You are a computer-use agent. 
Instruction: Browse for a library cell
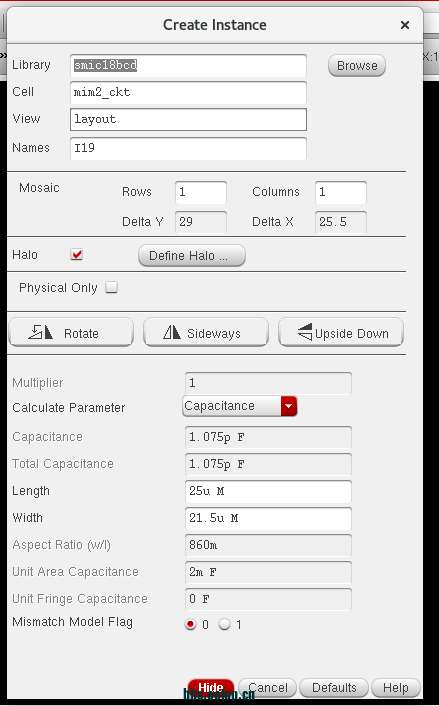tap(357, 66)
